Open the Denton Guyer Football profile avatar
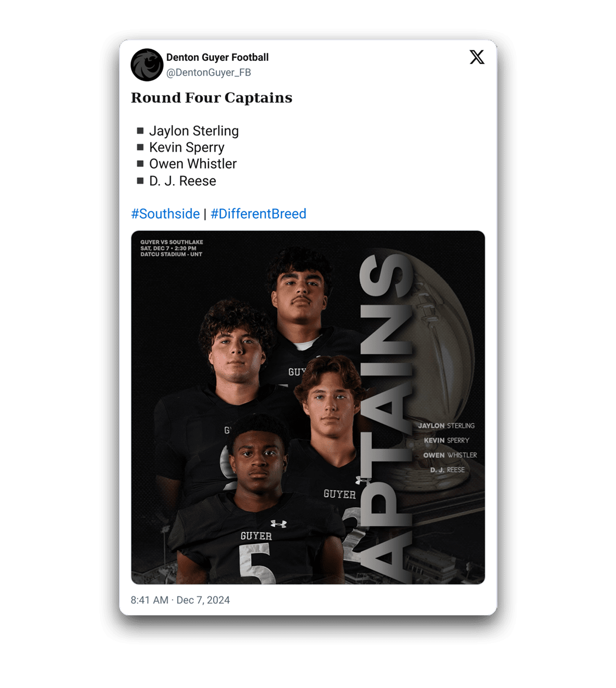This screenshot has width=616, height=688. 147,65
